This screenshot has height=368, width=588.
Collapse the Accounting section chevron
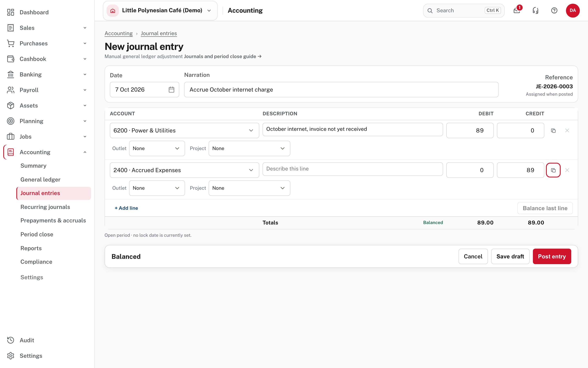tap(85, 152)
